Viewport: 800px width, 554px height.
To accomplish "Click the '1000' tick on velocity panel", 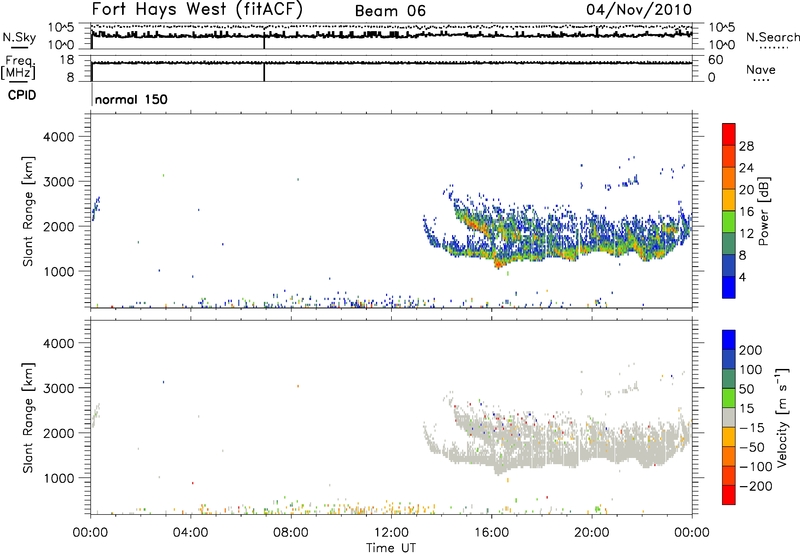I will (x=58, y=478).
